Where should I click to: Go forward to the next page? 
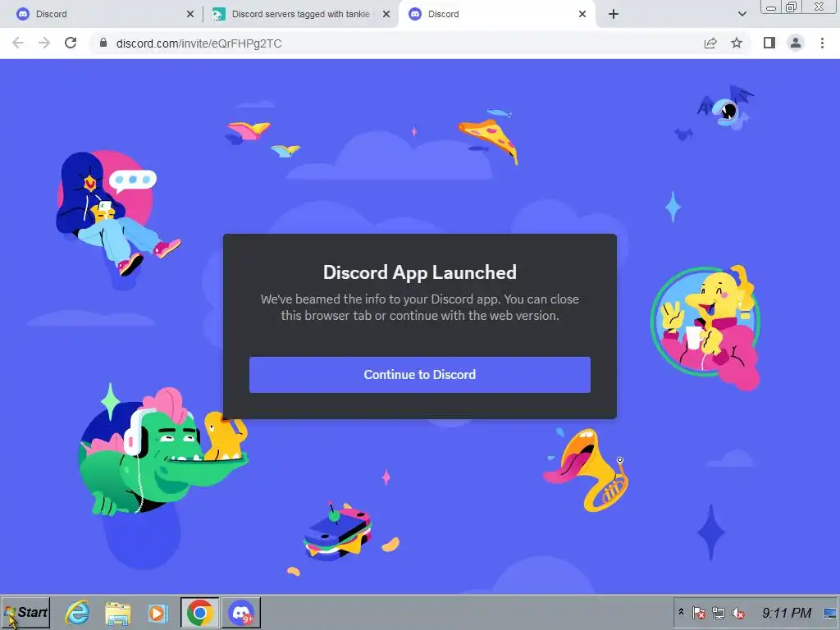coord(44,43)
